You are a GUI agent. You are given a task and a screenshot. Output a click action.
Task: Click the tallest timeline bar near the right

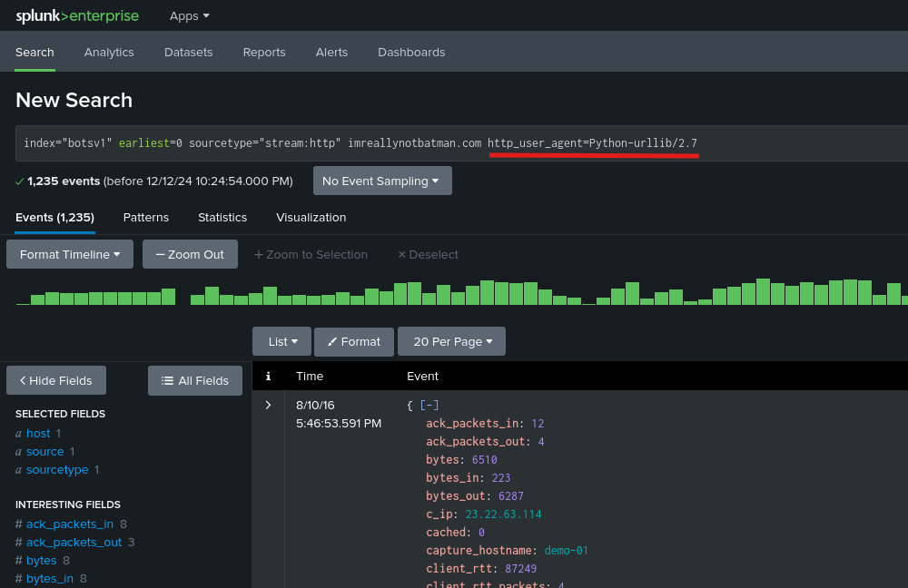(763, 291)
